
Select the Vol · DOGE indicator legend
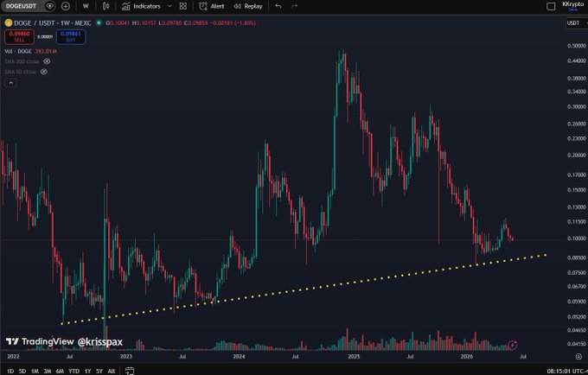tap(31, 51)
